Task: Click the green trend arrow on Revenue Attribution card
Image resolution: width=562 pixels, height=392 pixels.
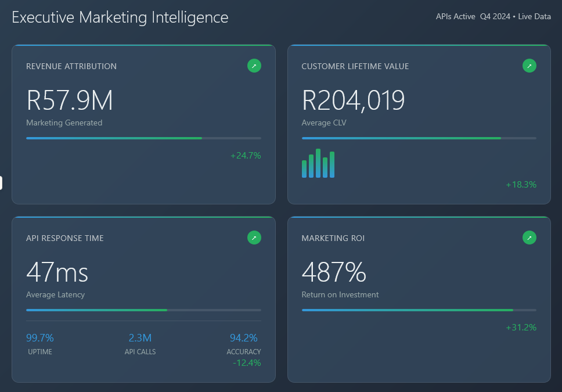Action: coord(254,66)
